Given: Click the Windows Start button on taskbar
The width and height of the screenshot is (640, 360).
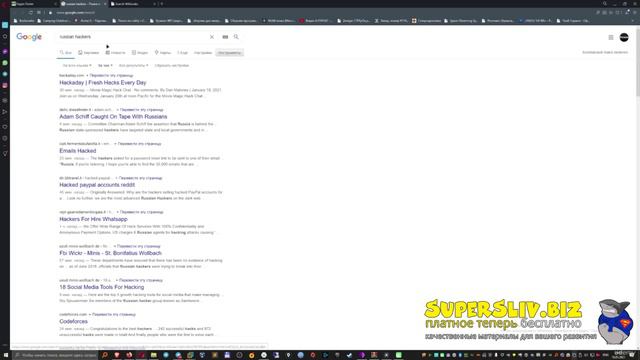Looking at the screenshot, I should click(x=6, y=356).
